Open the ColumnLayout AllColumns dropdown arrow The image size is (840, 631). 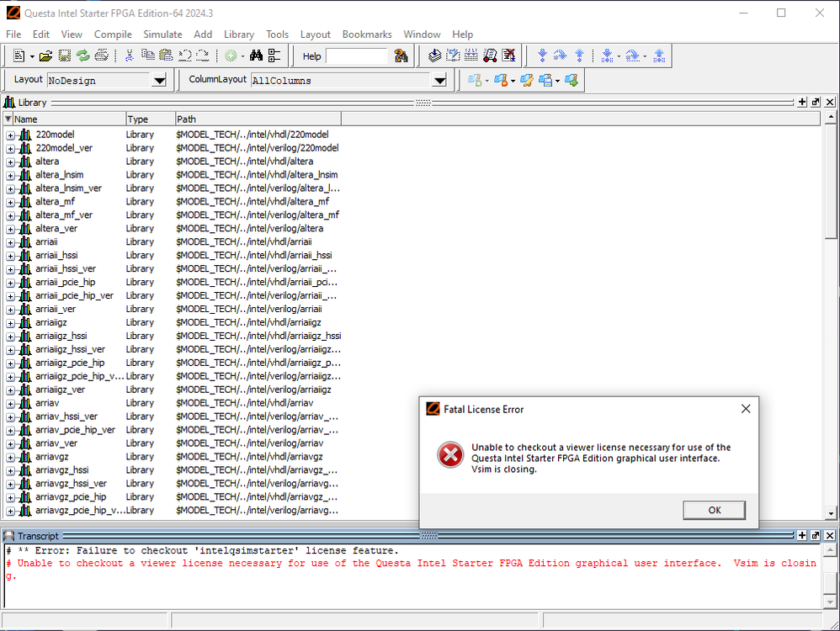coord(439,81)
